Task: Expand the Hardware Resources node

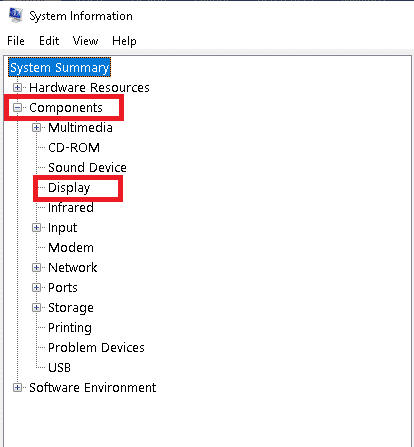Action: 17,88
